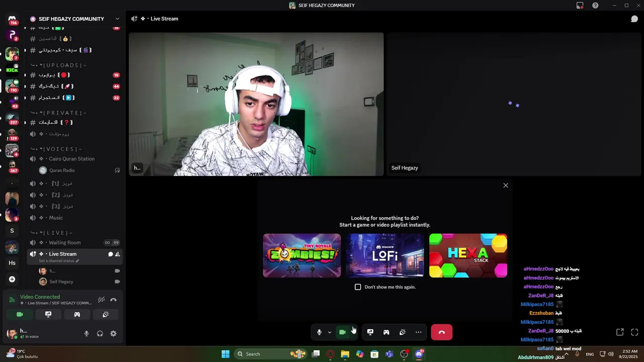Share screen from sidebar voice panel

[x=48, y=314]
